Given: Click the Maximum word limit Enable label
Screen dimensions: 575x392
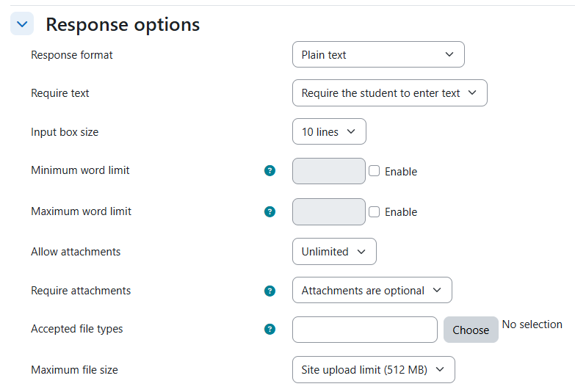Looking at the screenshot, I should [401, 212].
